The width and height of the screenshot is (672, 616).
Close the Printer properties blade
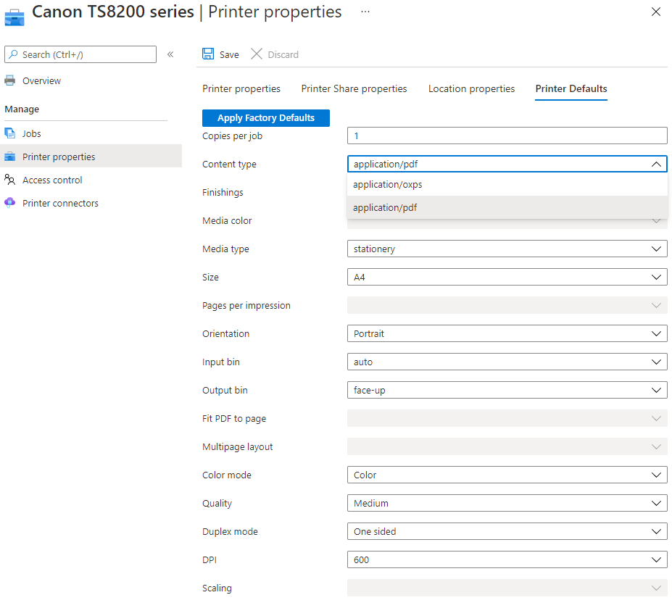pos(656,12)
